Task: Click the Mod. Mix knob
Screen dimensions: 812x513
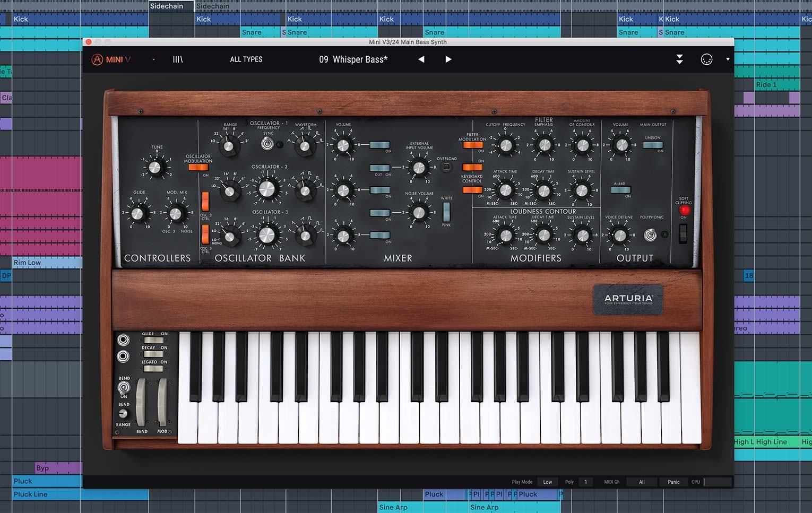Action: click(x=175, y=214)
